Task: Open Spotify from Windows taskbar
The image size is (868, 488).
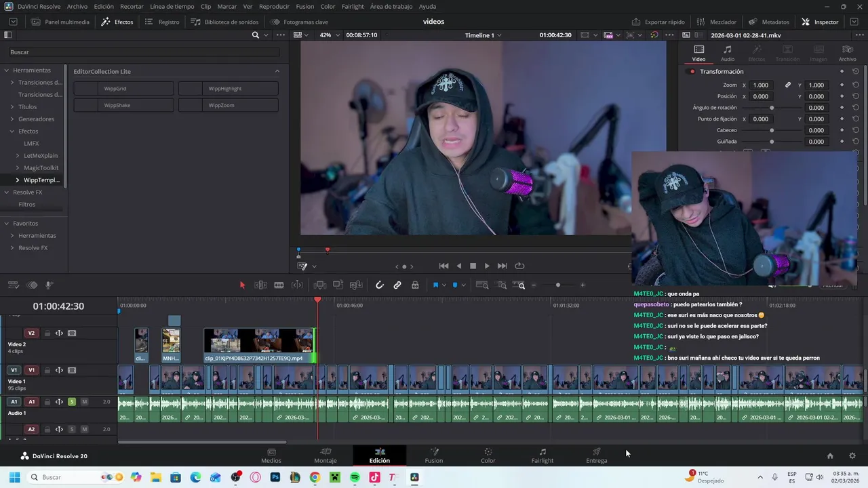Action: pos(355,477)
